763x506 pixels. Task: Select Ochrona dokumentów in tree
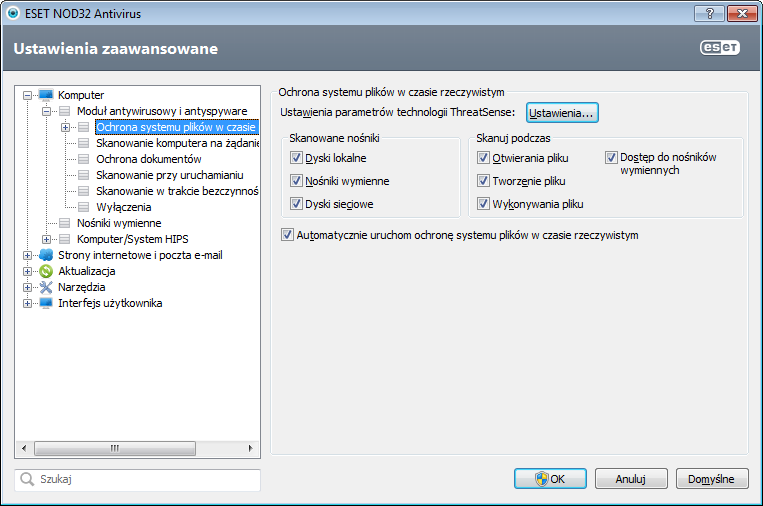[148, 159]
